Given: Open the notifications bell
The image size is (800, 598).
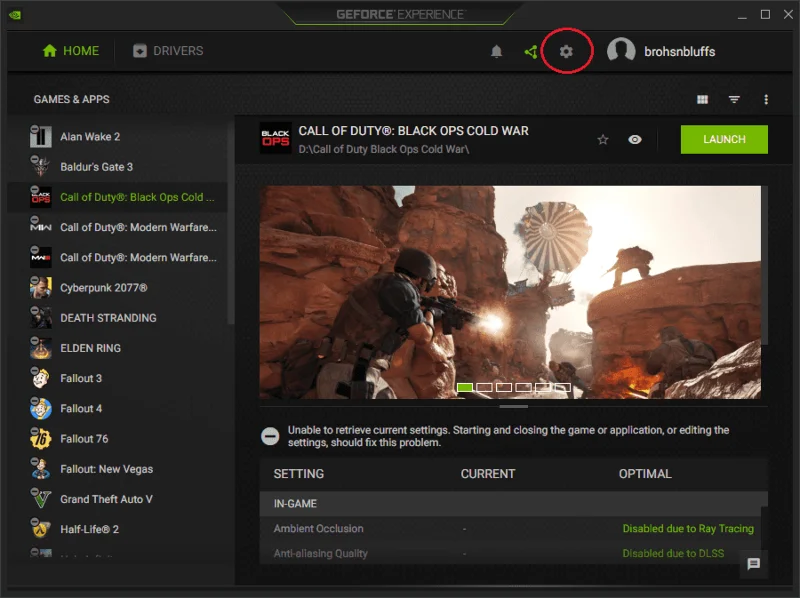Looking at the screenshot, I should (495, 51).
